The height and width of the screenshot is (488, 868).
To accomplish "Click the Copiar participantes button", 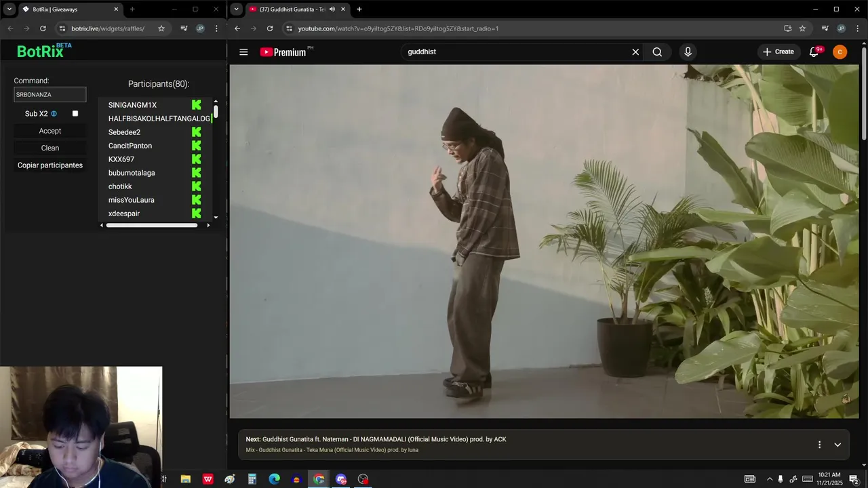I will tap(50, 165).
